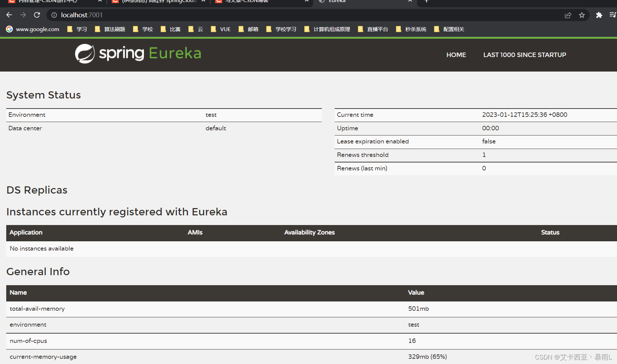This screenshot has width=617, height=364.
Task: Close the Eureka browser tab
Action: coord(410,1)
